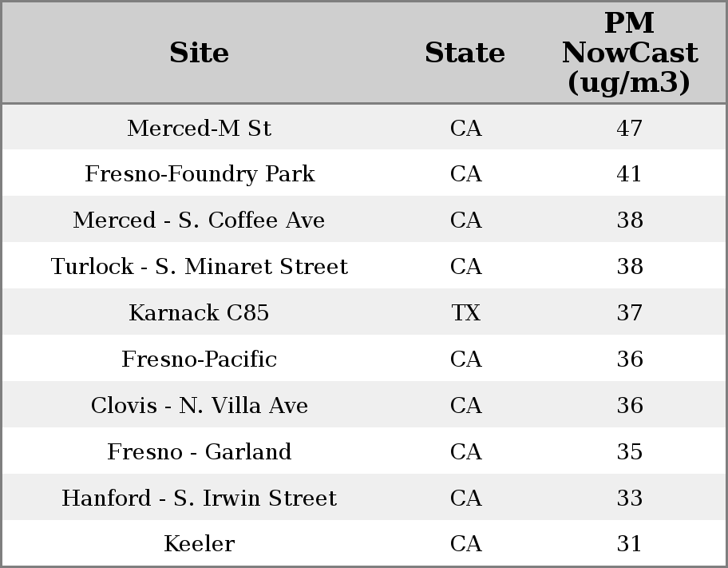Click the PM NowCast value 47
The image size is (728, 568).
[x=629, y=128]
